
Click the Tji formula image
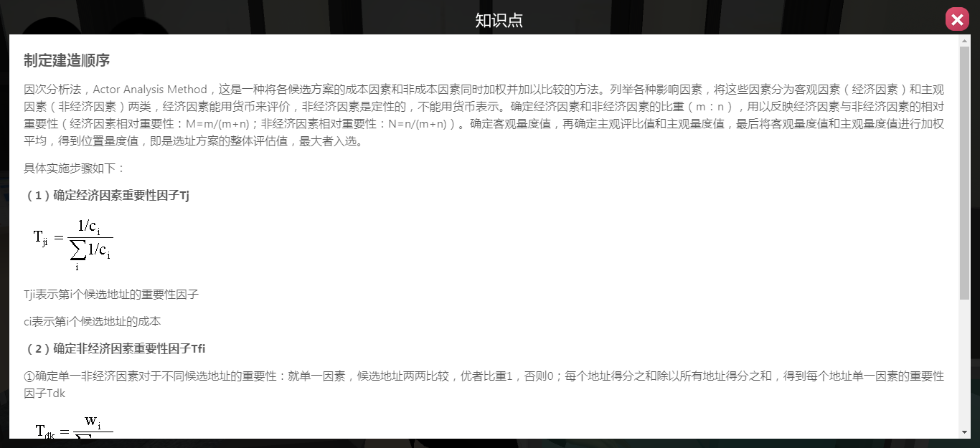(72, 243)
